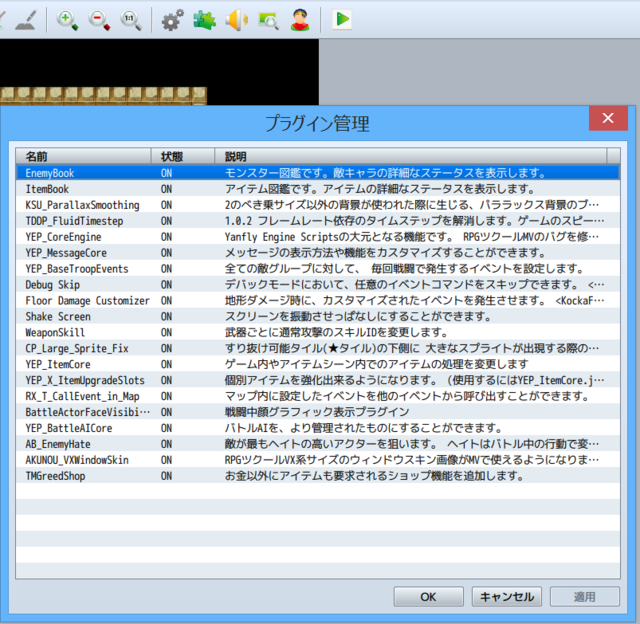Select the YEP_BattleAICore plugin row
This screenshot has height=624, width=640.
coord(318,428)
